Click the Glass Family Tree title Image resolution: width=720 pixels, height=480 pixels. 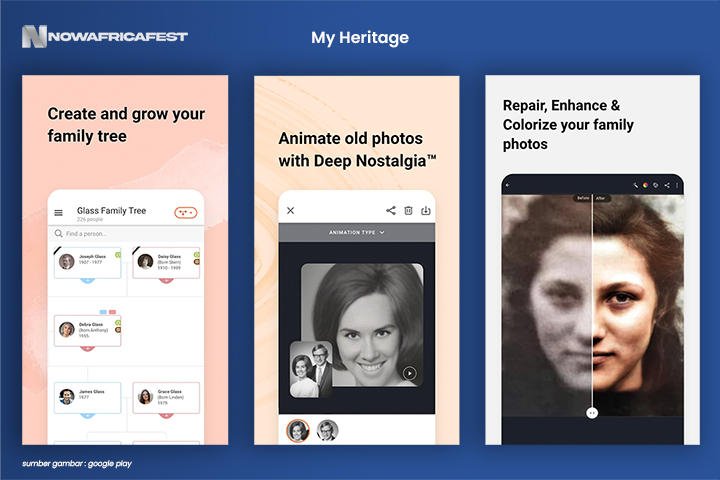click(112, 210)
